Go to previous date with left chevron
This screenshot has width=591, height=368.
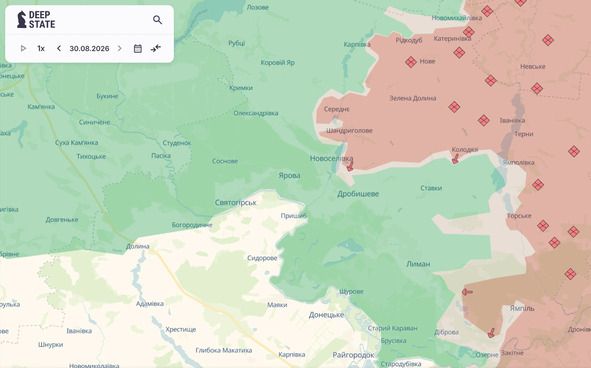59,48
